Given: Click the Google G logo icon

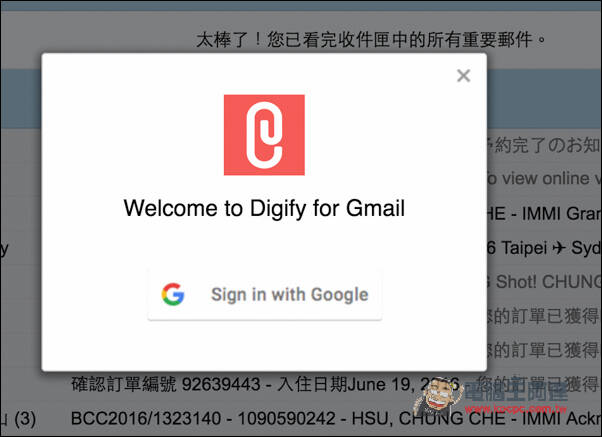Looking at the screenshot, I should click(x=173, y=295).
